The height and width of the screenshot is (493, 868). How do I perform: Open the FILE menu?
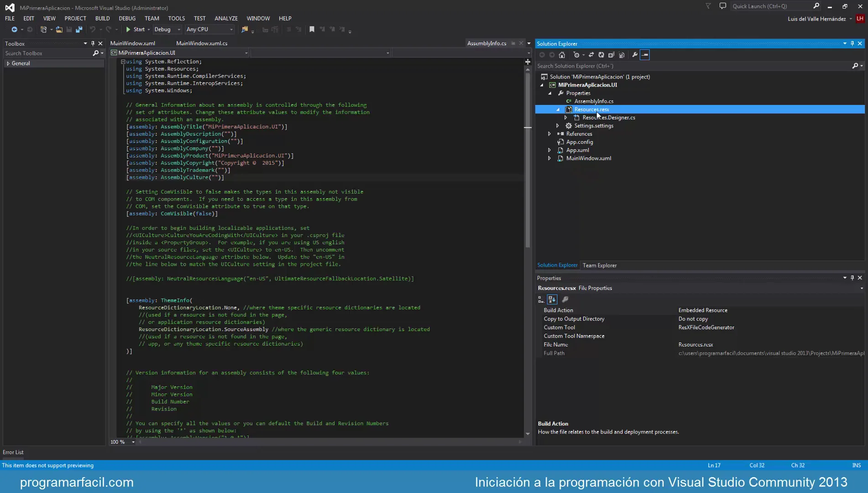pos(10,18)
